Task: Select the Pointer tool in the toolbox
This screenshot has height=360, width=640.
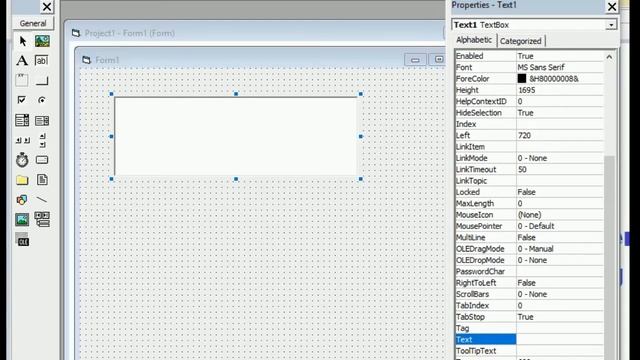Action: coord(22,41)
